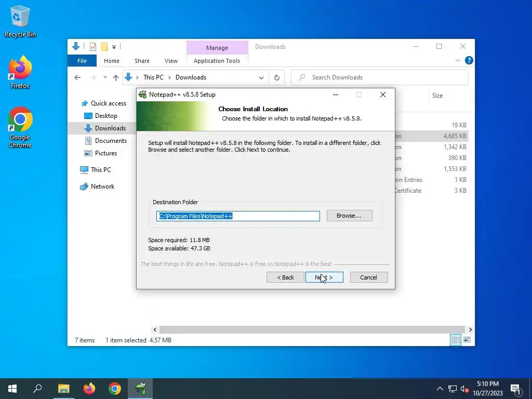Open the taskbar search magnifier
532x399 pixels.
[37, 389]
